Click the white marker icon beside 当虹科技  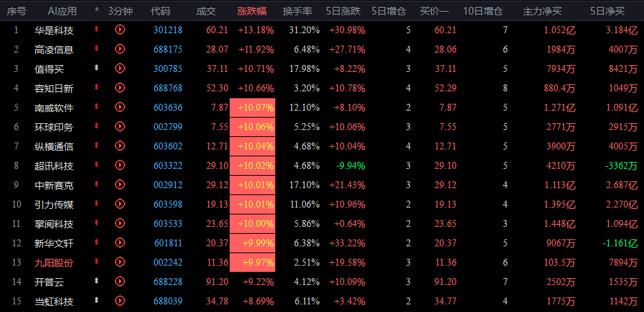coord(97,300)
